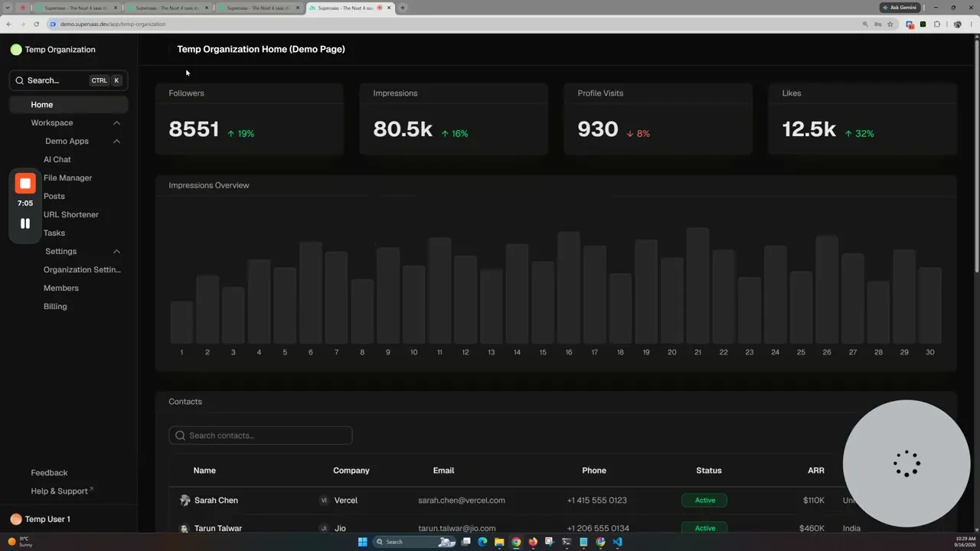Viewport: 980px width, 551px height.
Task: Open the sidebar Search box
Action: click(x=68, y=80)
